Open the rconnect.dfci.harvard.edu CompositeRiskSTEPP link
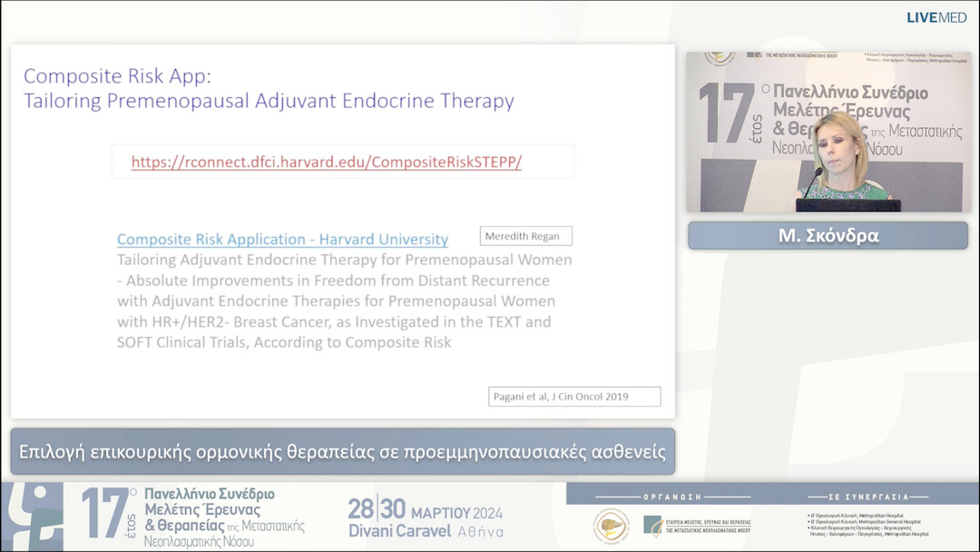 pos(327,162)
